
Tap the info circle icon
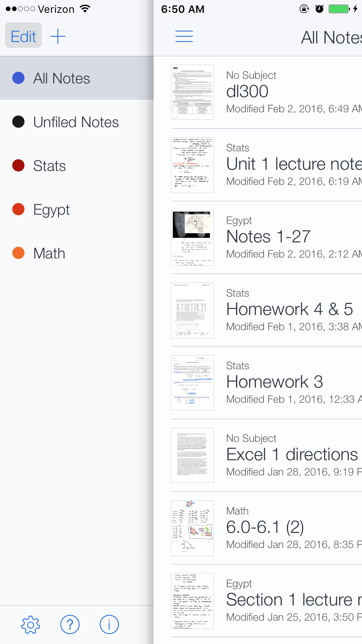tap(109, 624)
